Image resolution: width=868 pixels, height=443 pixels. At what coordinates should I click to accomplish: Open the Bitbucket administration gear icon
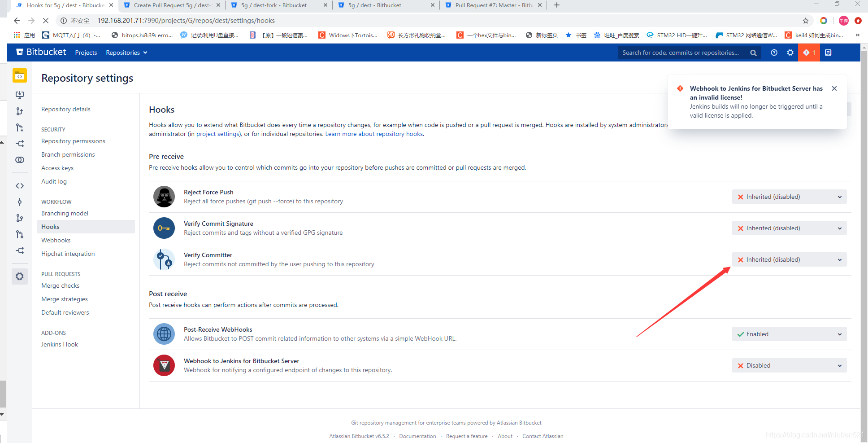790,53
